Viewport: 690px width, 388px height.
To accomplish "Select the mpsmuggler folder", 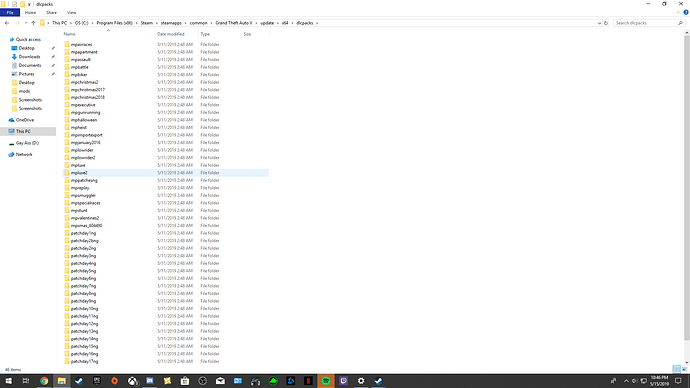I will pyautogui.click(x=83, y=195).
